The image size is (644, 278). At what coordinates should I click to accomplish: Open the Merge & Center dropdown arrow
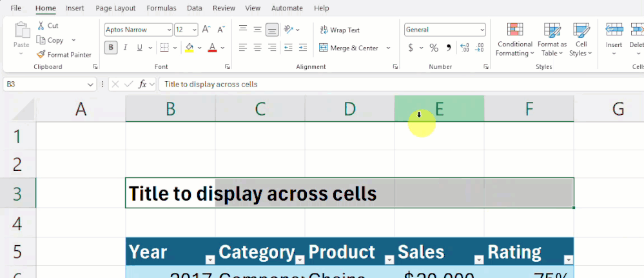(388, 48)
